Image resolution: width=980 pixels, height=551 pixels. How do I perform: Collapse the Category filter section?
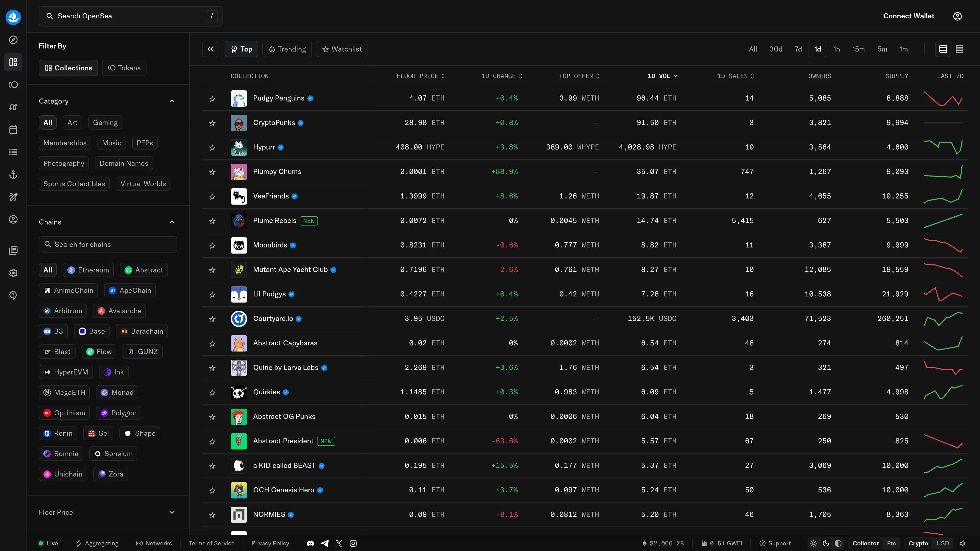point(172,101)
